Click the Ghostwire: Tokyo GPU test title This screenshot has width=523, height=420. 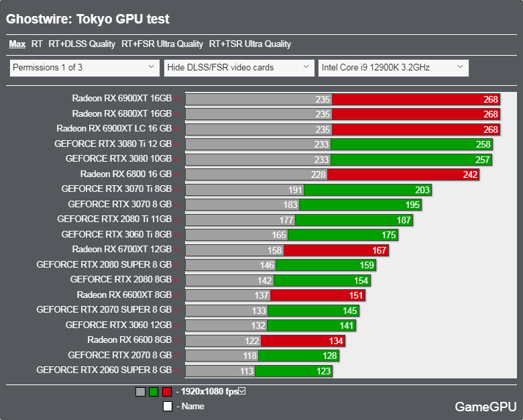(x=88, y=19)
